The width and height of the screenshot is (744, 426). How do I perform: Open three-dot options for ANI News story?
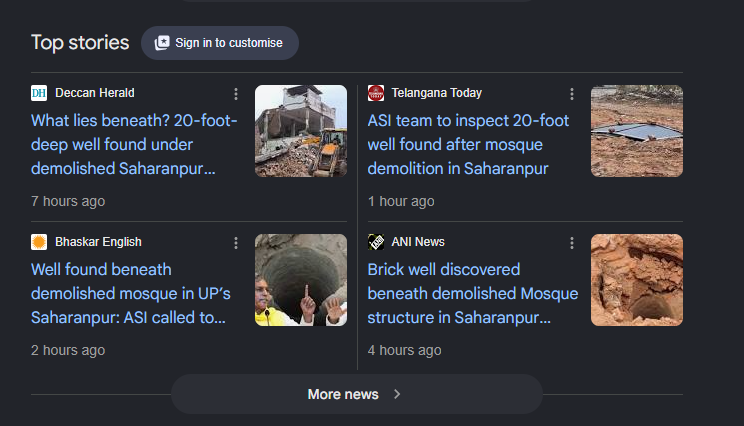pyautogui.click(x=572, y=243)
